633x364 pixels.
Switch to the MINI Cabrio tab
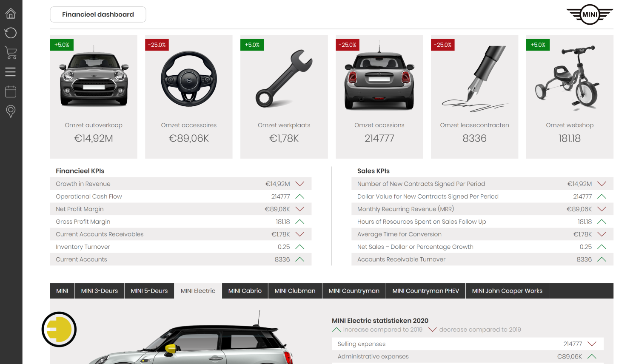245,291
